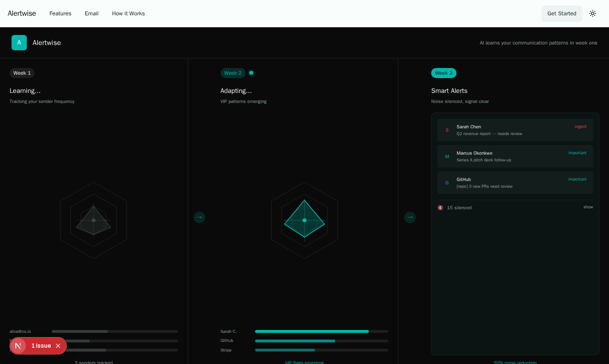Open the Features nav item
This screenshot has height=364, width=609.
60,13
